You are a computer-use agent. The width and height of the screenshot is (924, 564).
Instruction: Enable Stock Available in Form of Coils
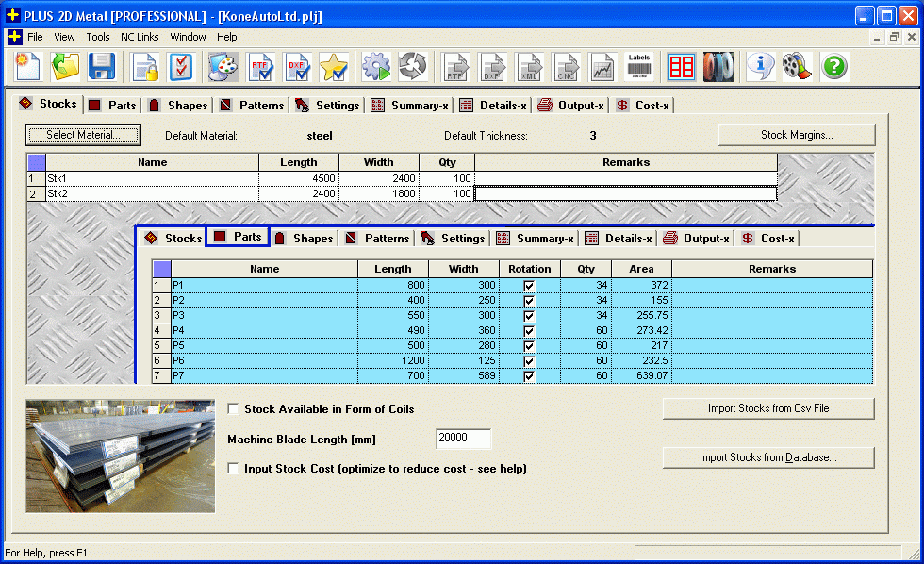coord(233,408)
